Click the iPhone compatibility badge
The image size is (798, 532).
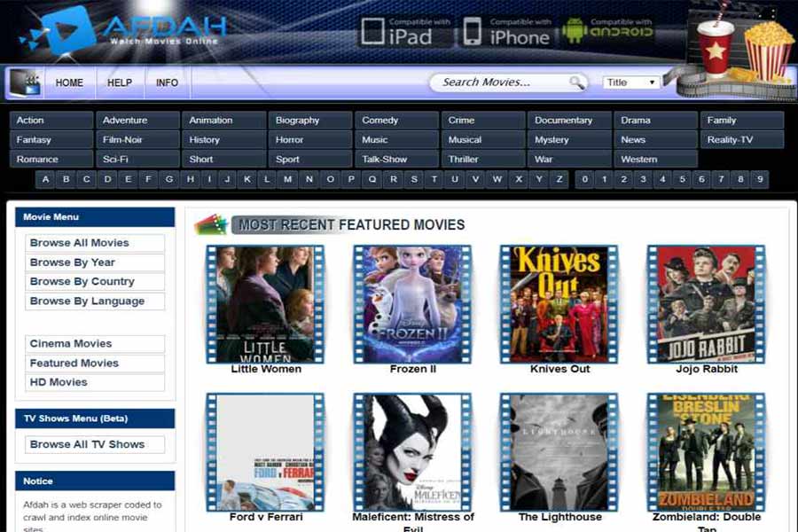pyautogui.click(x=507, y=32)
